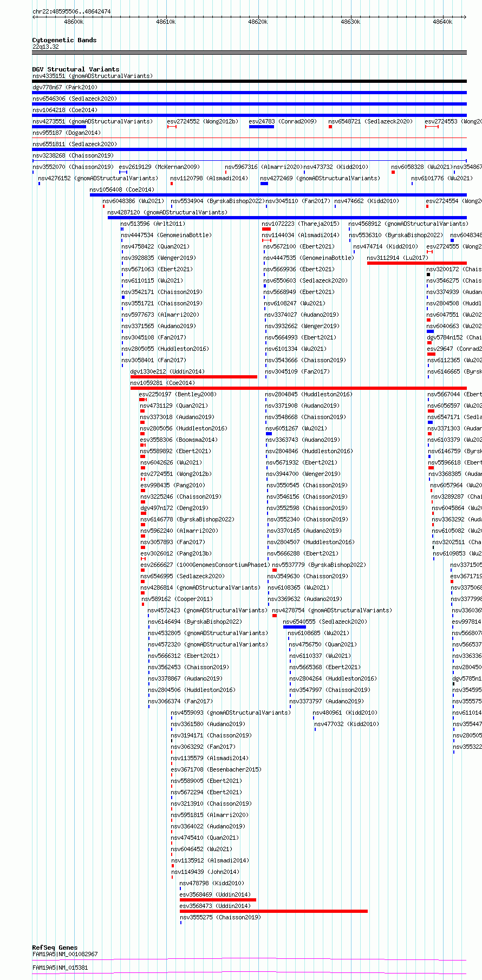Image resolution: width=482 pixels, height=980 pixels.
Task: Click nsv5967316 (Almarri2020) label
Action: pyautogui.click(x=264, y=167)
